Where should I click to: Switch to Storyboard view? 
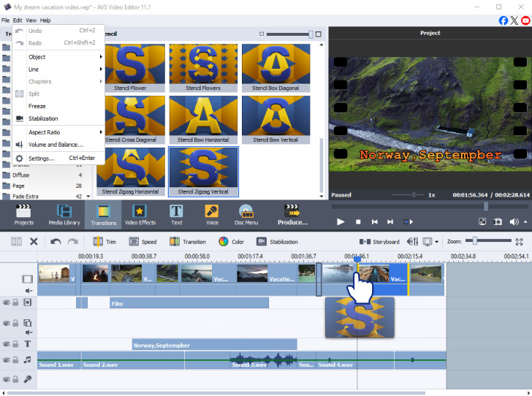pyautogui.click(x=380, y=242)
